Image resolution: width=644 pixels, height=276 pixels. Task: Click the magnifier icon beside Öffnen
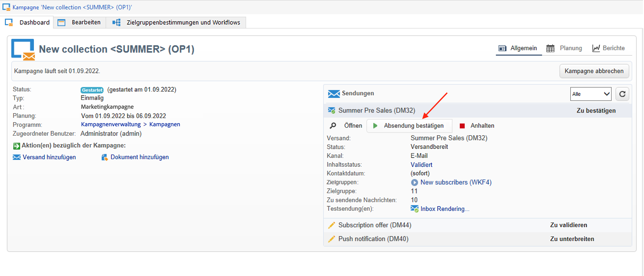(x=333, y=125)
